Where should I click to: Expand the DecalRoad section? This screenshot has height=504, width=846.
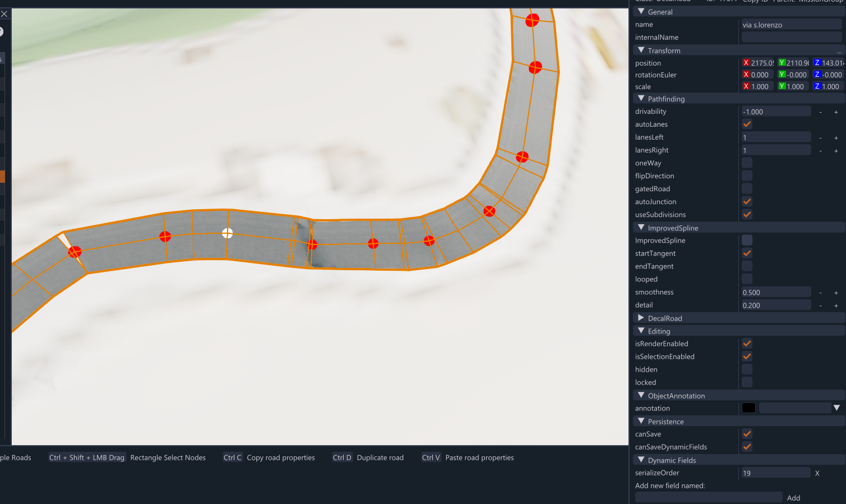pos(641,318)
